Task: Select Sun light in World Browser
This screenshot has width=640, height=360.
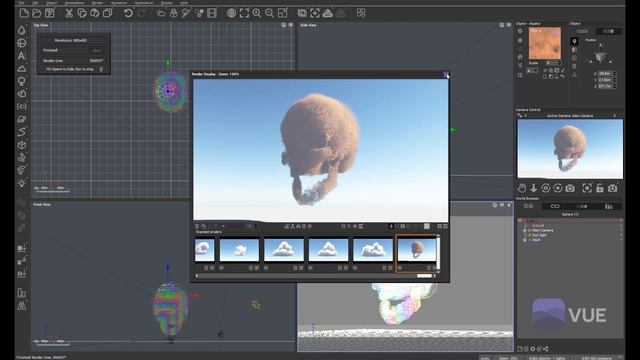Action: (x=539, y=235)
